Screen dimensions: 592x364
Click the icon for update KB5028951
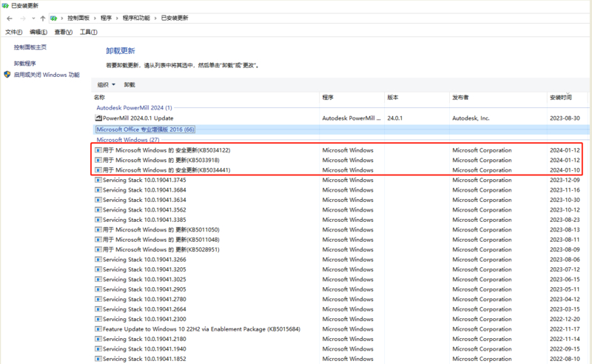pos(98,249)
